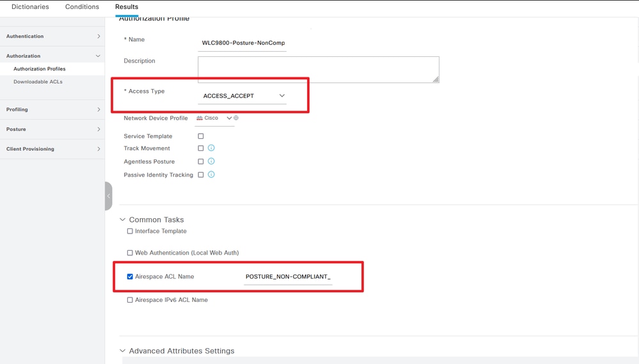
Task: Click the Passive Identity Tracking info icon
Action: 211,175
